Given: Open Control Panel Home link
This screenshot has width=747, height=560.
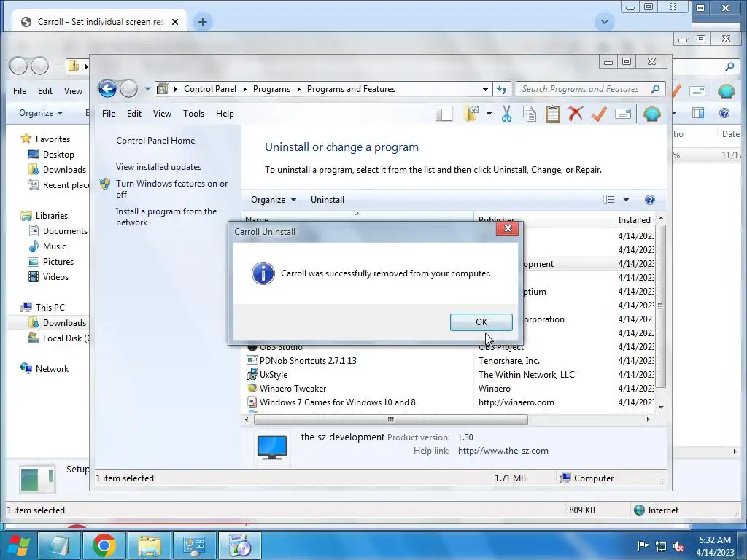Looking at the screenshot, I should point(155,141).
